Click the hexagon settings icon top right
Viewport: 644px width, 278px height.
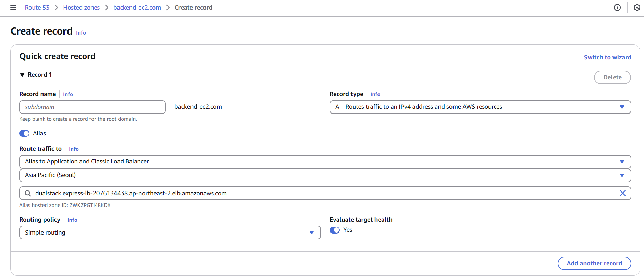click(637, 8)
